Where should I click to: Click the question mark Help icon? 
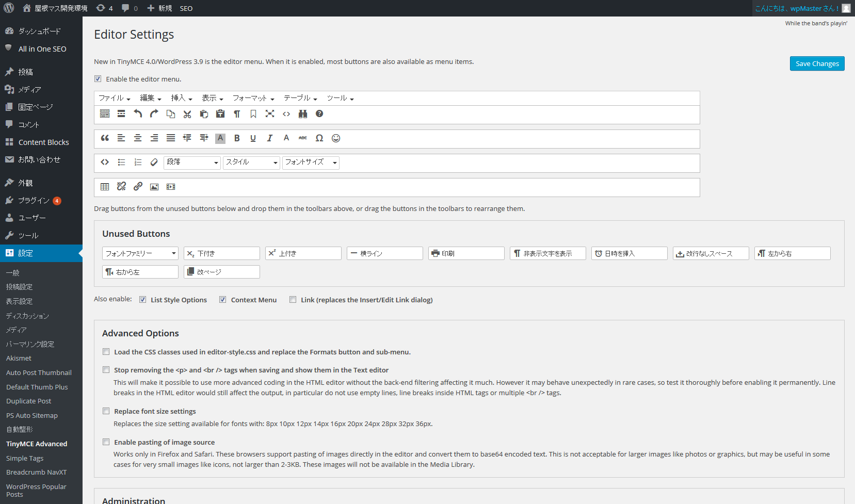click(x=319, y=114)
